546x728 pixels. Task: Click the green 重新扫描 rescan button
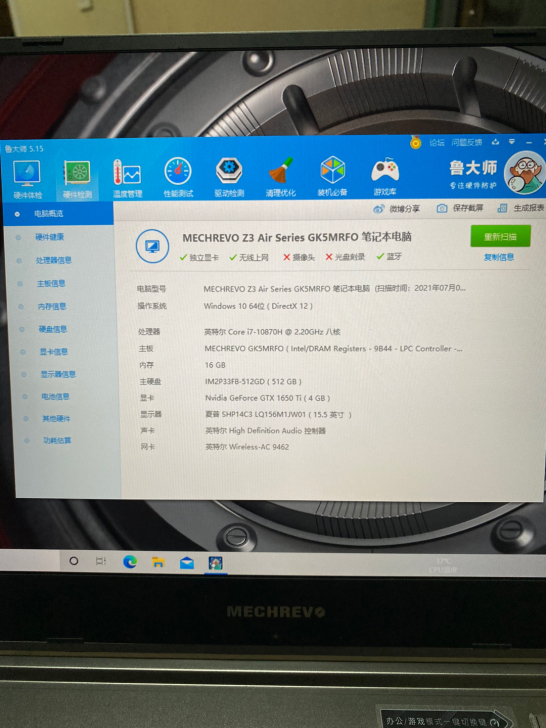500,236
